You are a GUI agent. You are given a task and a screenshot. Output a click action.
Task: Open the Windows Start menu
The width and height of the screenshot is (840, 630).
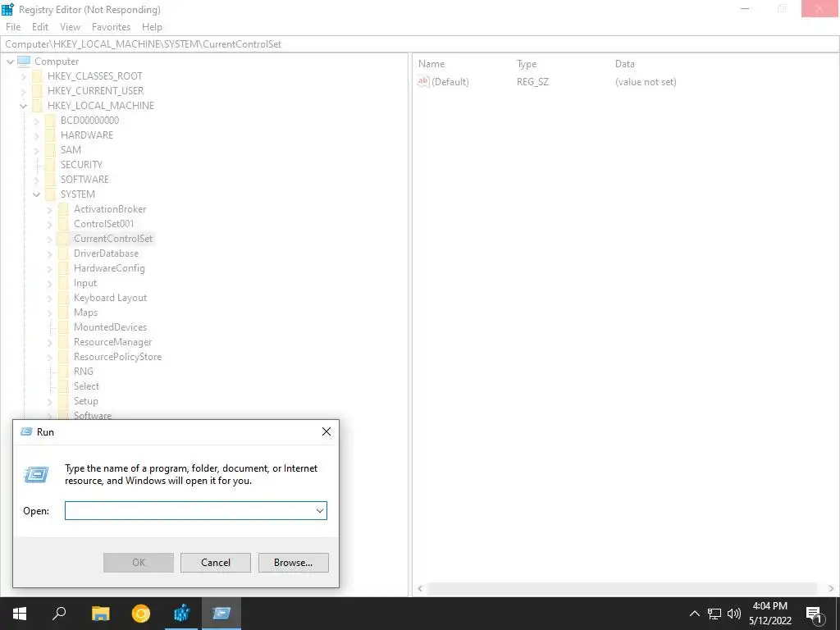[20, 614]
